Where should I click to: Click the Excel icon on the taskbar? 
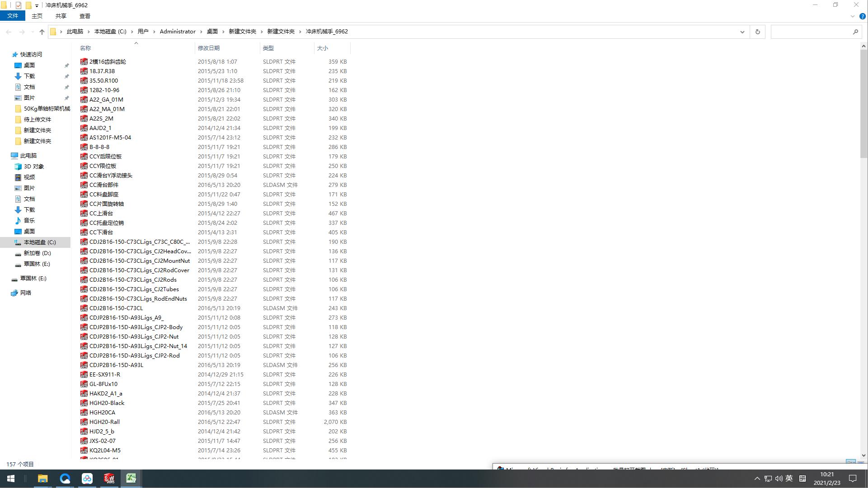131,479
